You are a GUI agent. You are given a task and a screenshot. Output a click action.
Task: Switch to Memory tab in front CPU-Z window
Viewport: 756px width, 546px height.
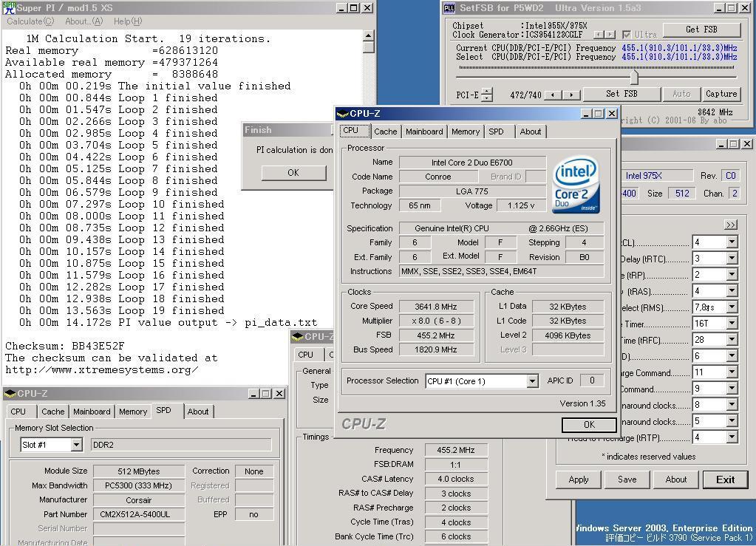[x=466, y=132]
